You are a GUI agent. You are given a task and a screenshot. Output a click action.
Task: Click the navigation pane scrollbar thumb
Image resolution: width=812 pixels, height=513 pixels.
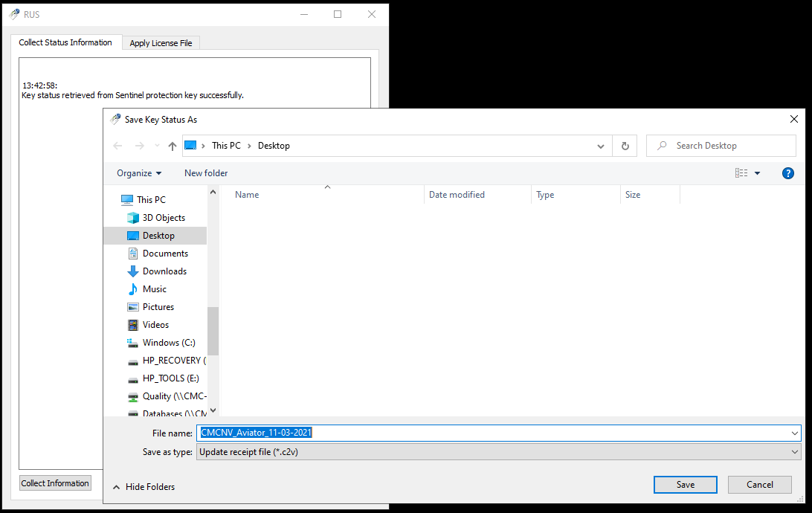click(213, 332)
